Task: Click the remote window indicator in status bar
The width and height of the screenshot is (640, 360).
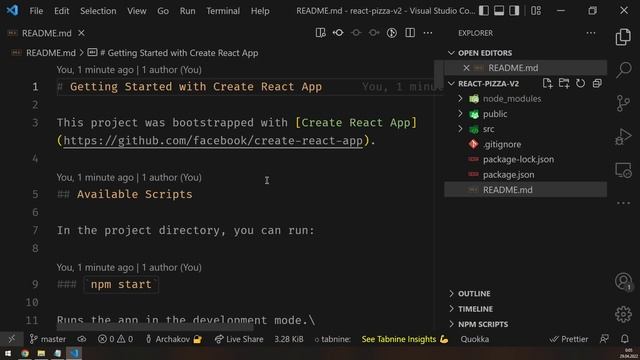Action: click(11, 339)
